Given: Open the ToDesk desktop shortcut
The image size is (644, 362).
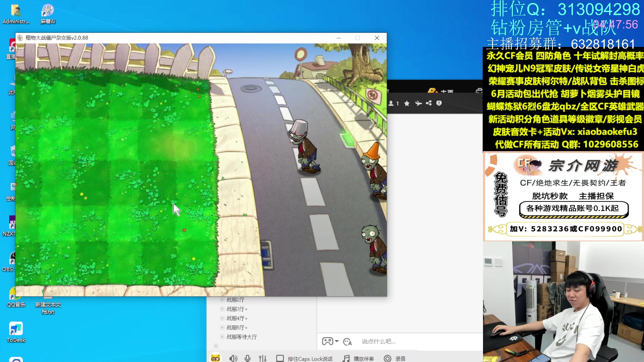Looking at the screenshot, I should [16, 332].
